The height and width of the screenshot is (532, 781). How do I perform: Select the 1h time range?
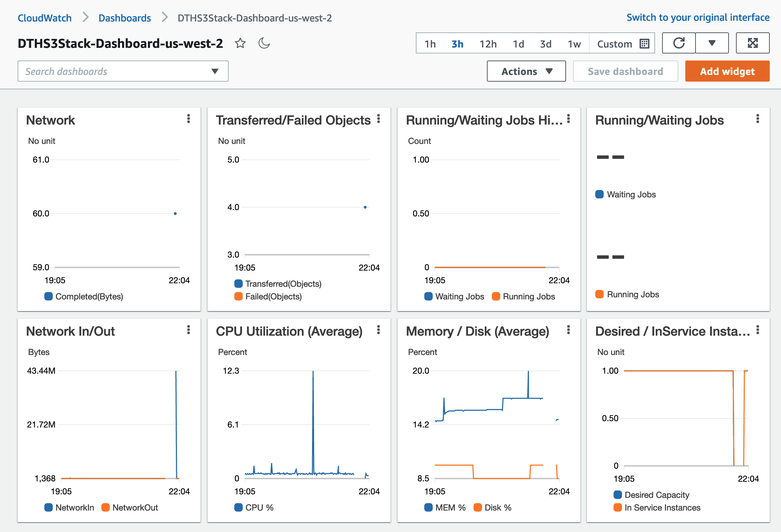[430, 44]
